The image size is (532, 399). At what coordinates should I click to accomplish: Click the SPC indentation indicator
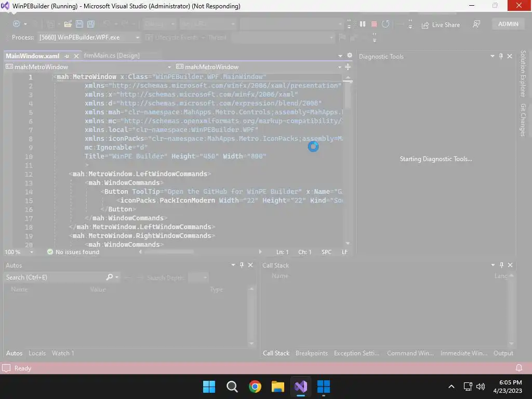326,252
